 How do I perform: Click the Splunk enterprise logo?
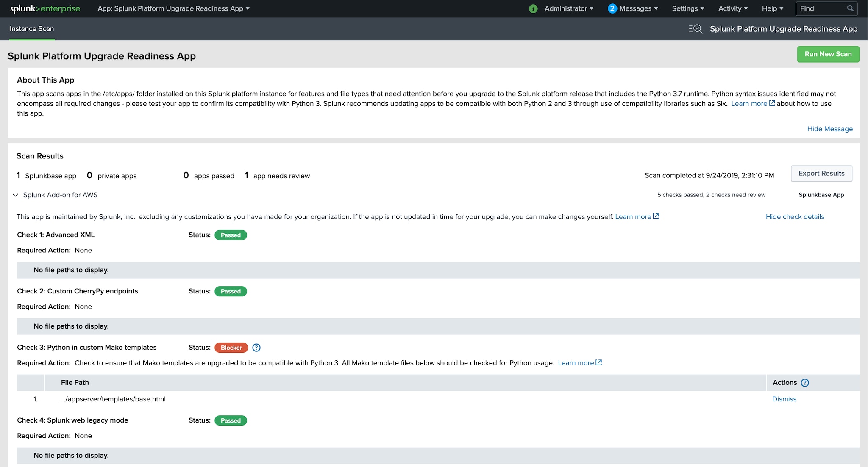(45, 8)
